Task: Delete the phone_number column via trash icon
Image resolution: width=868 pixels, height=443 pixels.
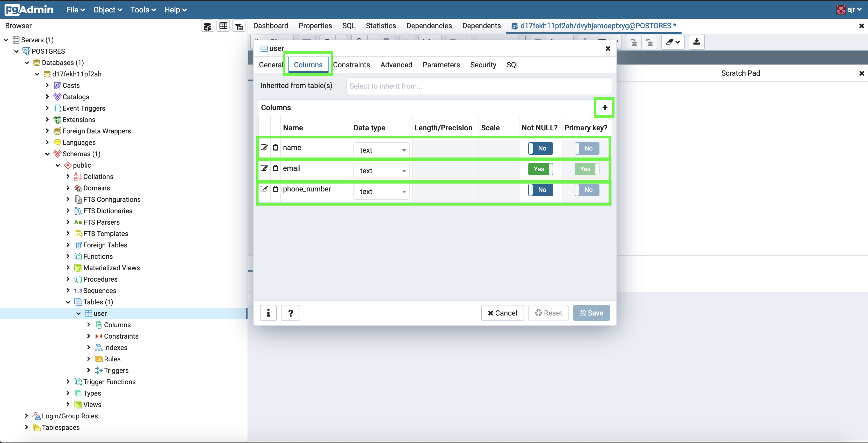Action: click(275, 189)
